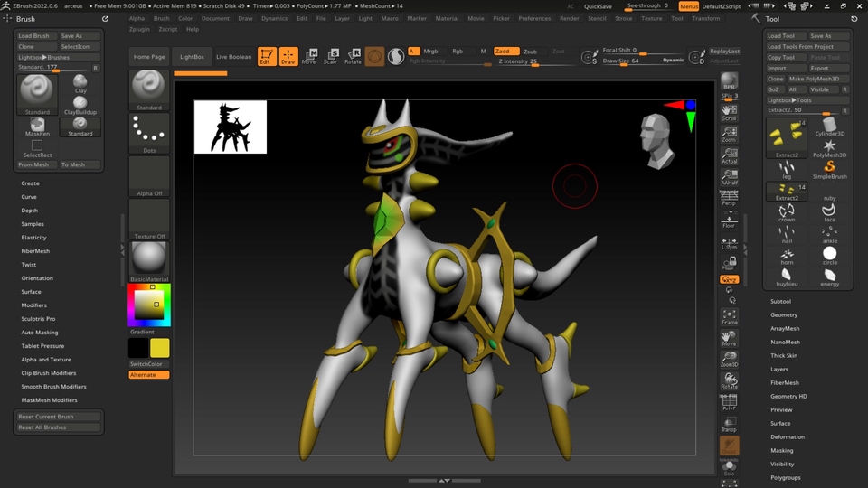This screenshot has height=488, width=868.
Task: Click the camera head orientation widget
Action: (x=657, y=141)
